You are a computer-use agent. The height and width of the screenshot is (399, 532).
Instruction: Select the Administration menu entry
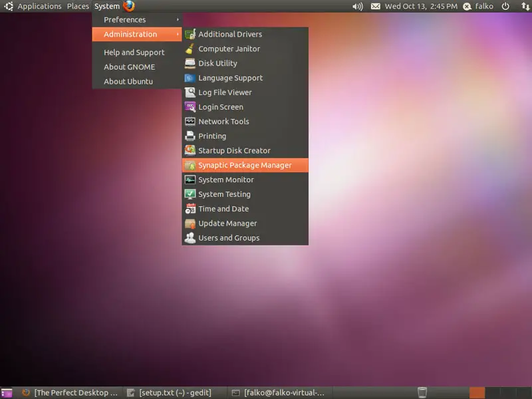point(137,34)
